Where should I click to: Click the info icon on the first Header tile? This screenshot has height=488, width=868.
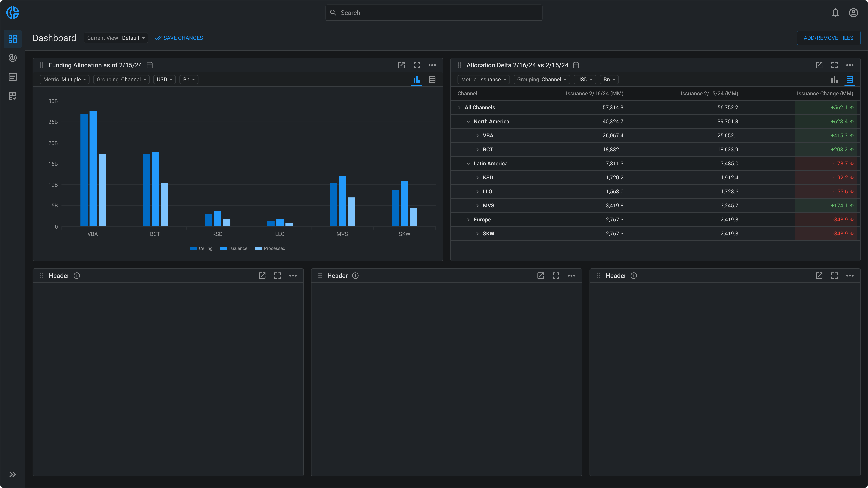77,276
